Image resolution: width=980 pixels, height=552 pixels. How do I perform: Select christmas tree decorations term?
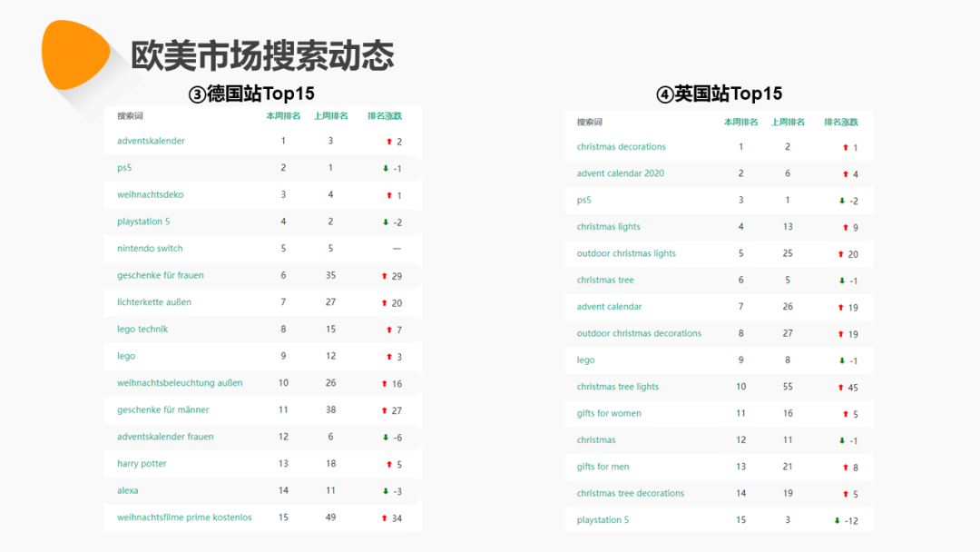click(x=630, y=493)
